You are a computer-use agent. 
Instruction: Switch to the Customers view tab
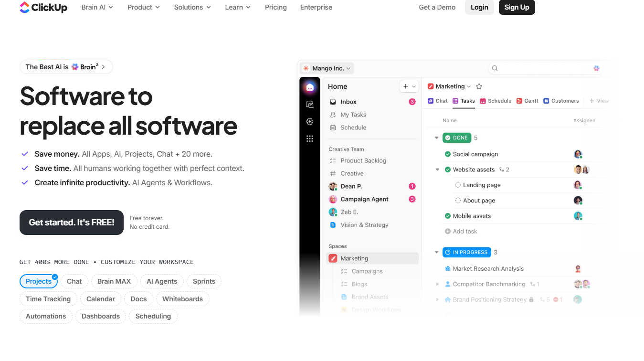[561, 101]
